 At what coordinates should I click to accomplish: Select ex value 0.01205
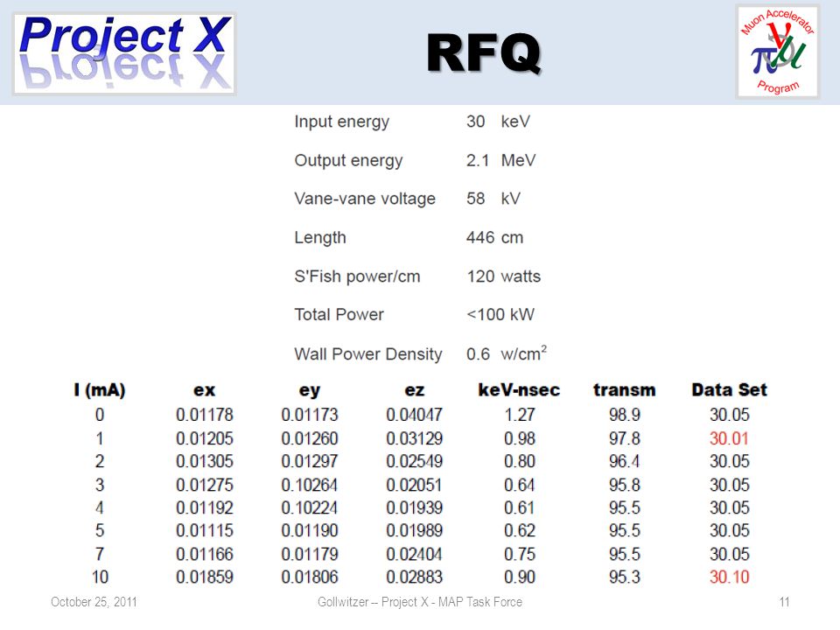click(x=205, y=438)
